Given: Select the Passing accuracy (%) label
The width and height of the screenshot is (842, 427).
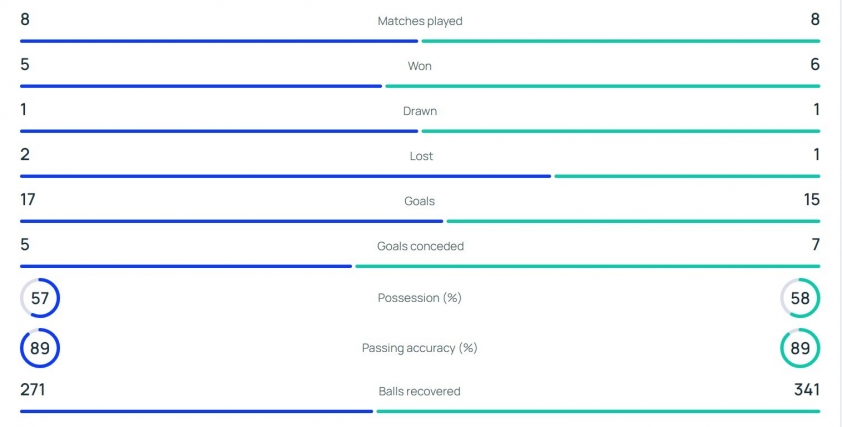Looking at the screenshot, I should (x=420, y=348).
